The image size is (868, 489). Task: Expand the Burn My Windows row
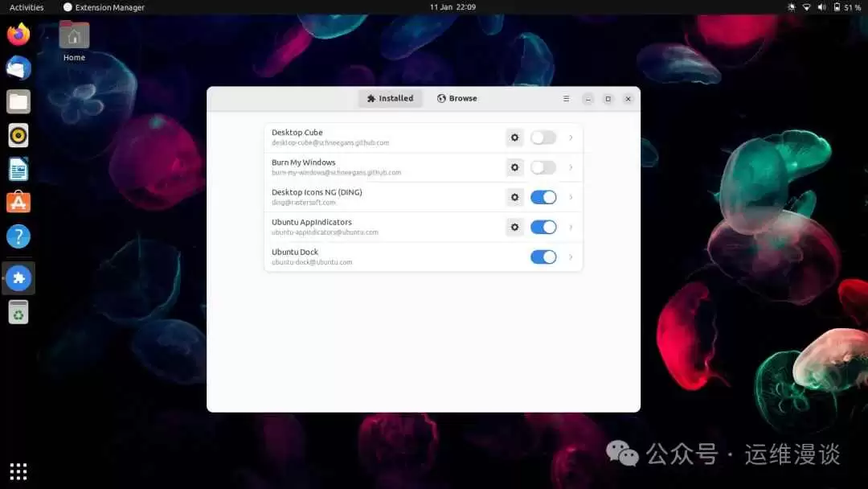pyautogui.click(x=571, y=166)
